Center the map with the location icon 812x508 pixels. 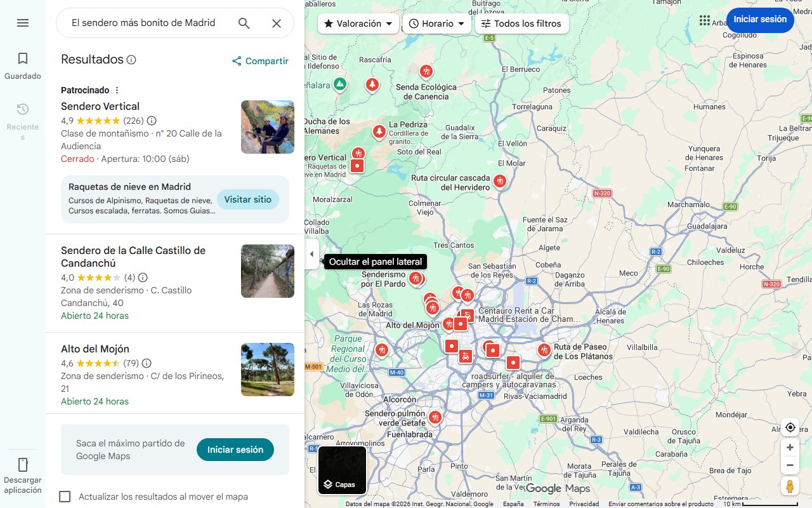click(x=790, y=427)
